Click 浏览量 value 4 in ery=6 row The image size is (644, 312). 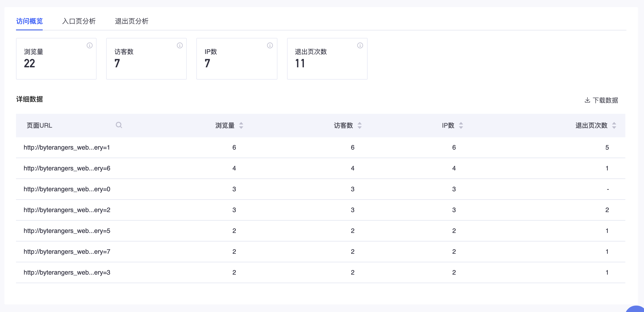click(x=234, y=168)
